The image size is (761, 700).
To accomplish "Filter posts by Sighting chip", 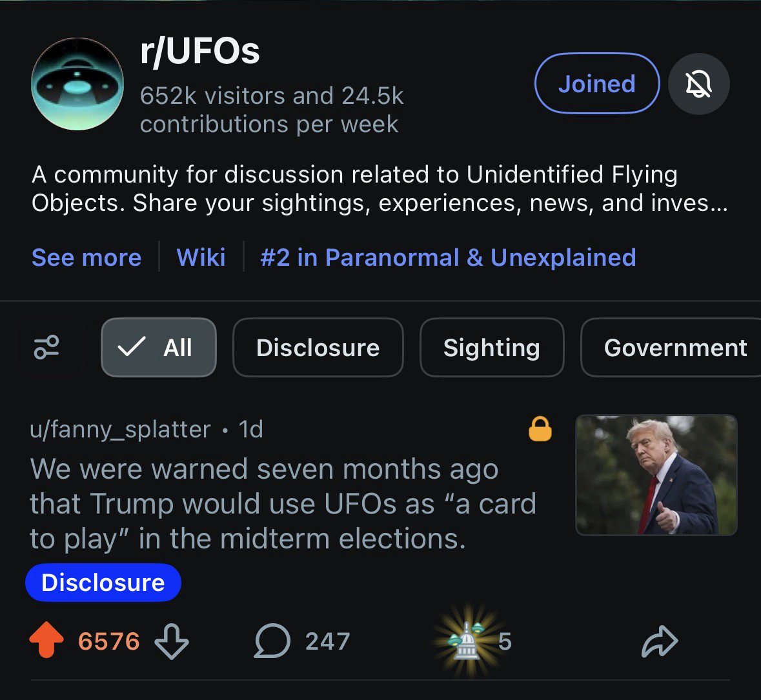I will pyautogui.click(x=492, y=347).
